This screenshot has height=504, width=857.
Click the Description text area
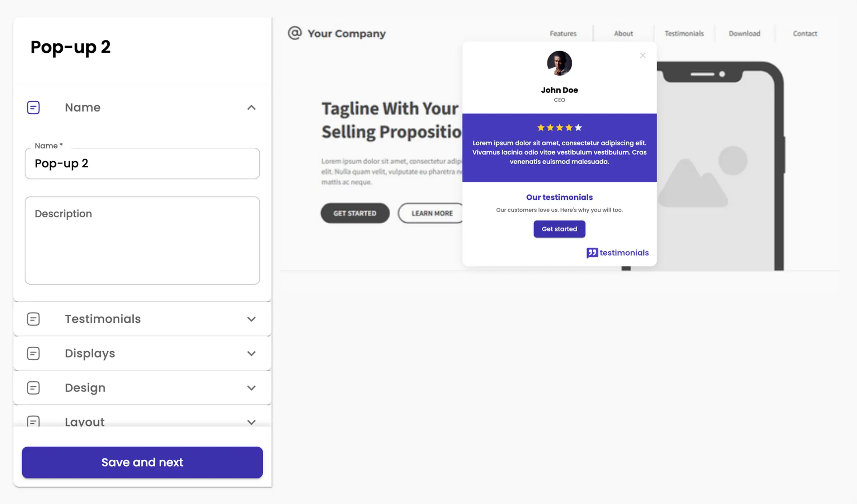142,240
